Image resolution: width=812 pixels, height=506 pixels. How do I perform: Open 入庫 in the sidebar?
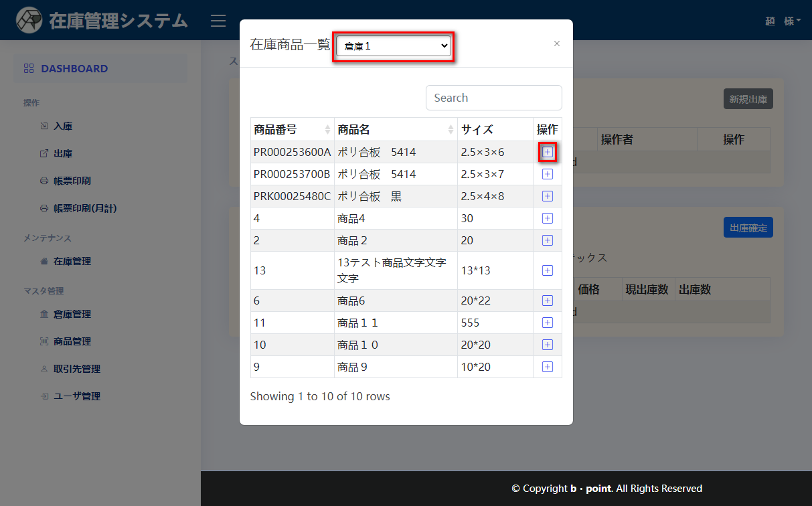pyautogui.click(x=63, y=126)
